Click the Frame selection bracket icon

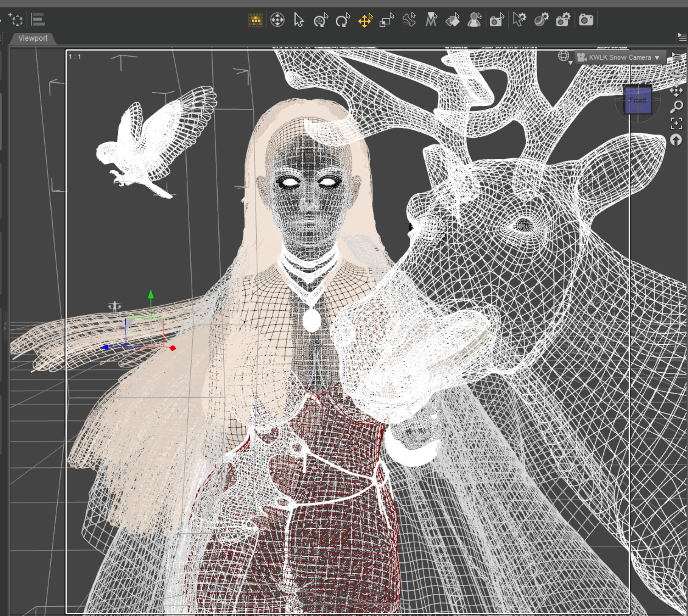(x=676, y=123)
